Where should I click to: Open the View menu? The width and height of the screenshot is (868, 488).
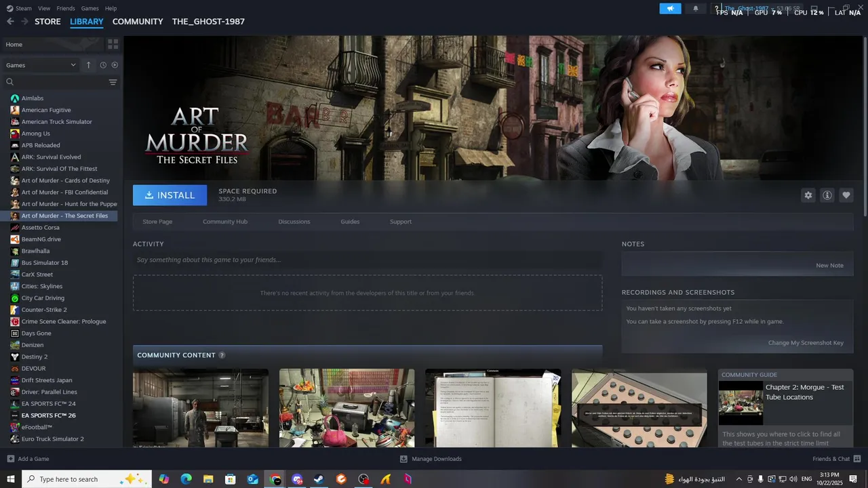tap(44, 8)
